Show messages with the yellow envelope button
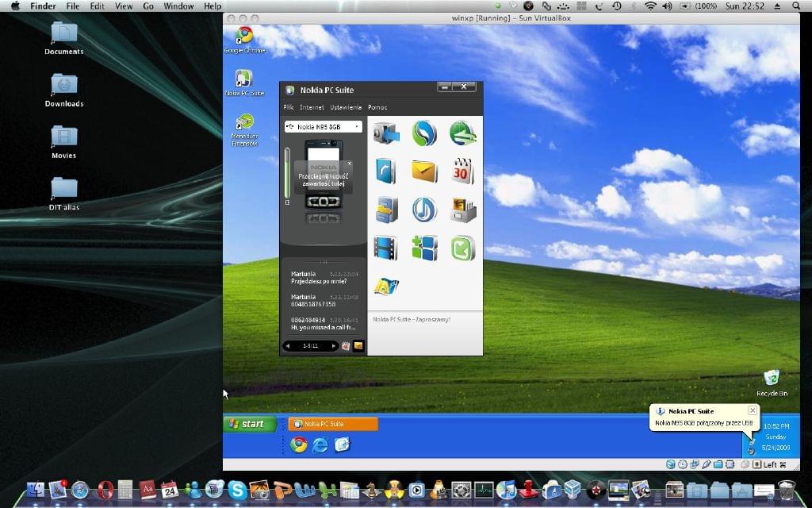Viewport: 812px width, 508px height. coord(358,346)
